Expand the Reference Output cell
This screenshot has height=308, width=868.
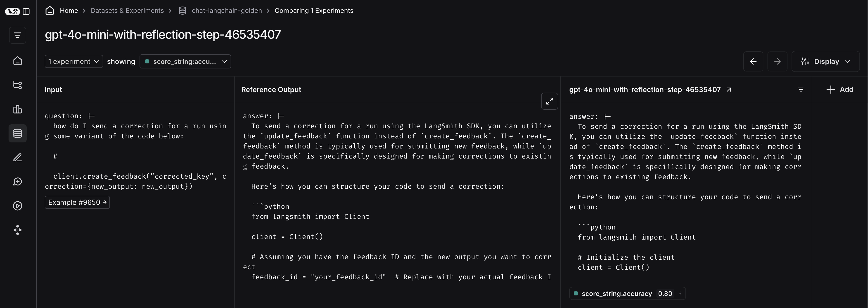point(549,101)
